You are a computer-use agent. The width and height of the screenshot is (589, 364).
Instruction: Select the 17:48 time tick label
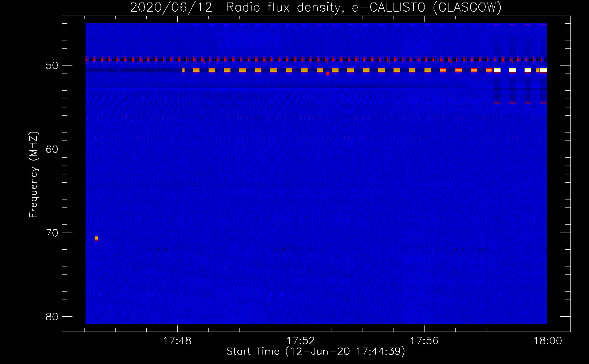point(177,341)
